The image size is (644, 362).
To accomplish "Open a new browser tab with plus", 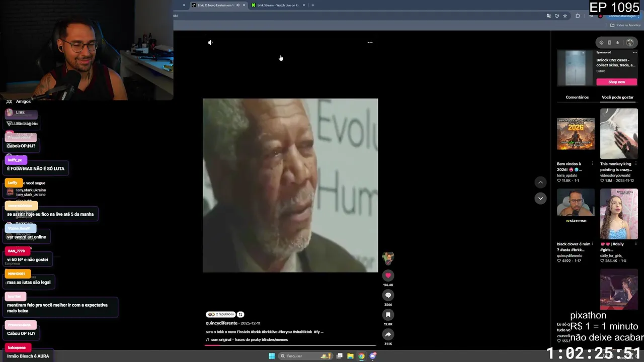I will [x=312, y=5].
